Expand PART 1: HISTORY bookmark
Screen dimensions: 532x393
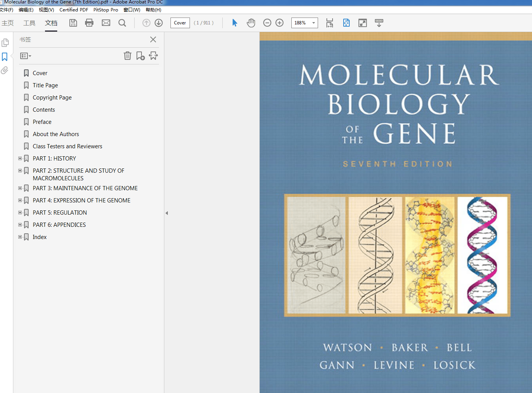click(20, 158)
